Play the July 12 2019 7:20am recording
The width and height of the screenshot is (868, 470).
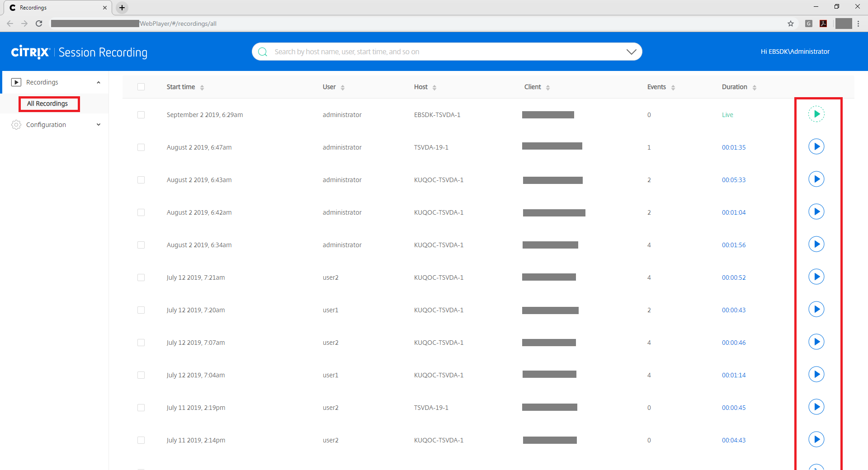tap(816, 309)
